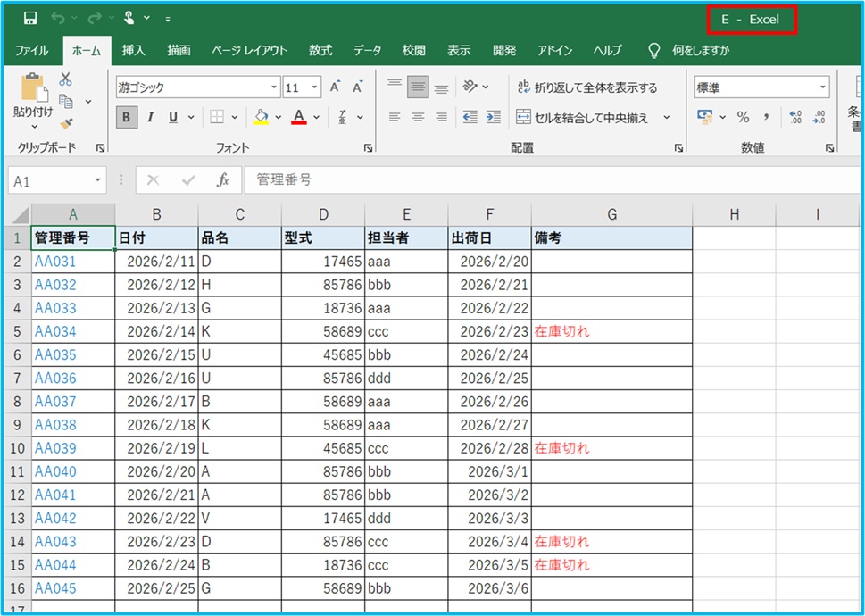Click the increase decimal places icon
The width and height of the screenshot is (865, 616).
pyautogui.click(x=795, y=117)
